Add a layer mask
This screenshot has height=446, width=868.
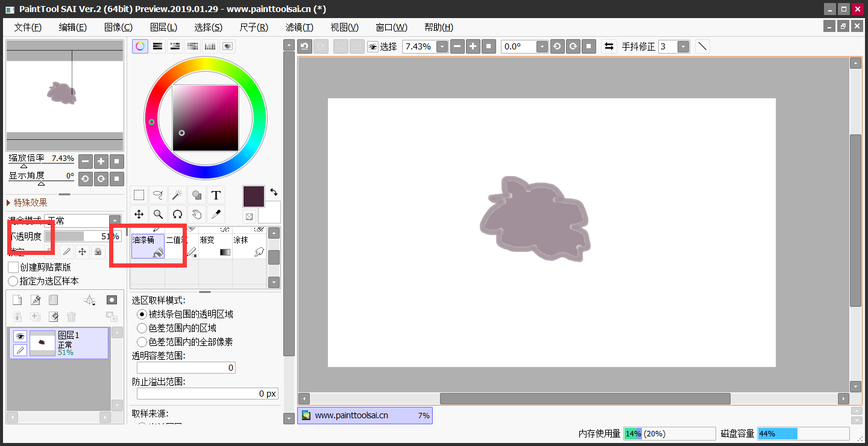click(x=112, y=300)
